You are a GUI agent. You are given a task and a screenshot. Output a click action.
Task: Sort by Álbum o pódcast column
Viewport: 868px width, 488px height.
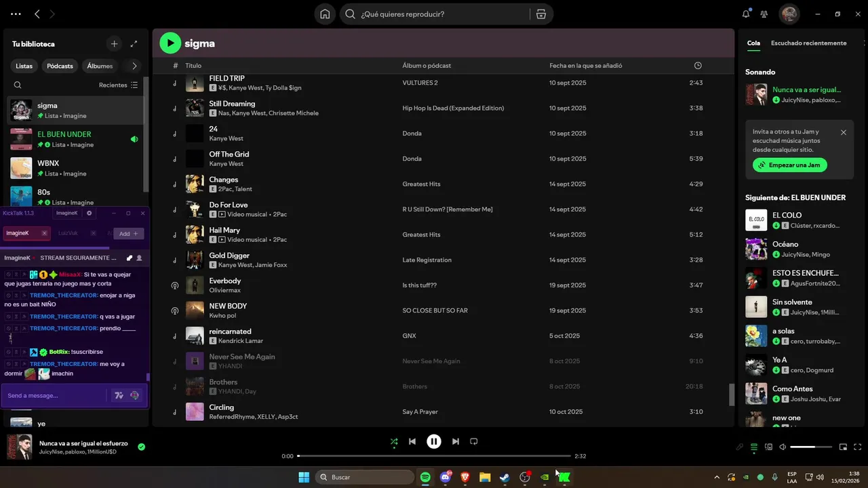pyautogui.click(x=427, y=66)
